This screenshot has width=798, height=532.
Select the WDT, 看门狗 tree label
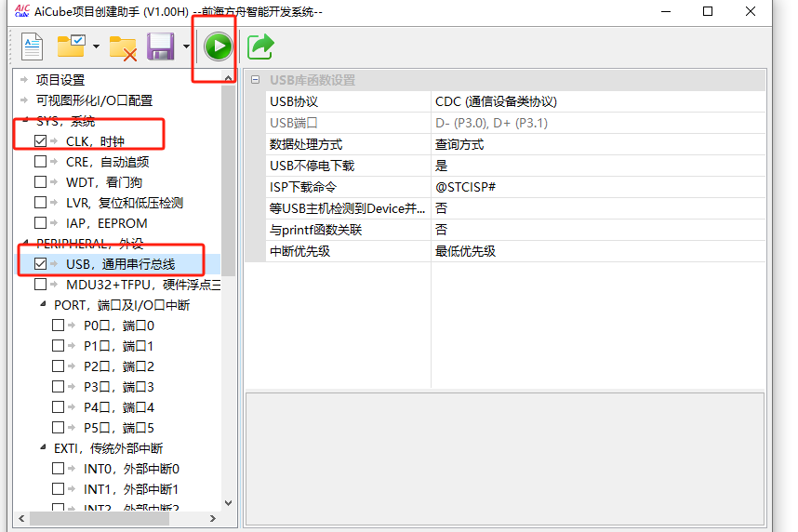(x=104, y=181)
